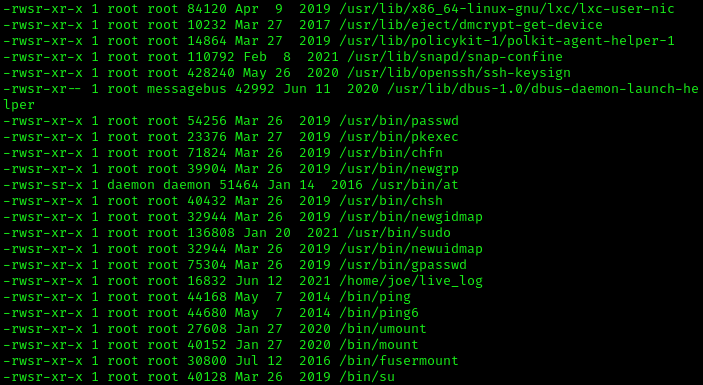
Task: Click the first daemon owner name
Action: (x=131, y=185)
